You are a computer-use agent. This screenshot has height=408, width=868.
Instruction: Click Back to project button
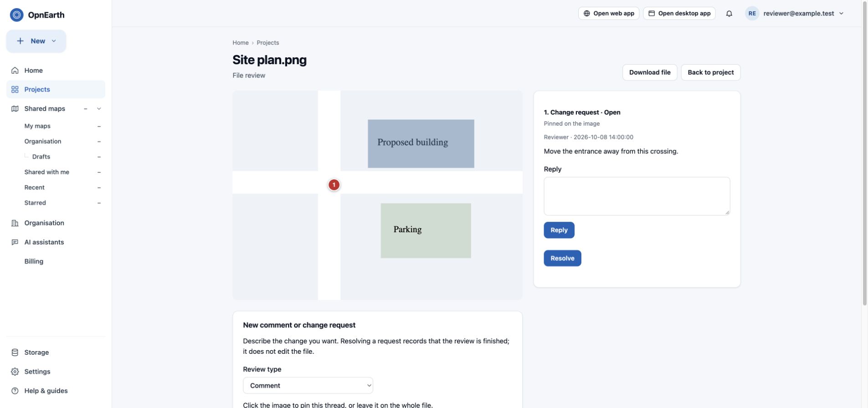tap(711, 72)
